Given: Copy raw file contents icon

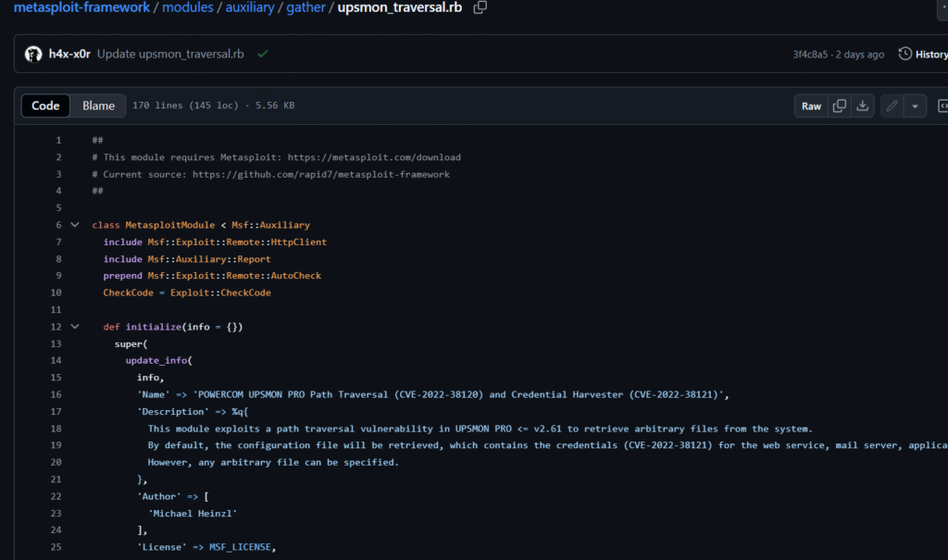Looking at the screenshot, I should pos(839,106).
